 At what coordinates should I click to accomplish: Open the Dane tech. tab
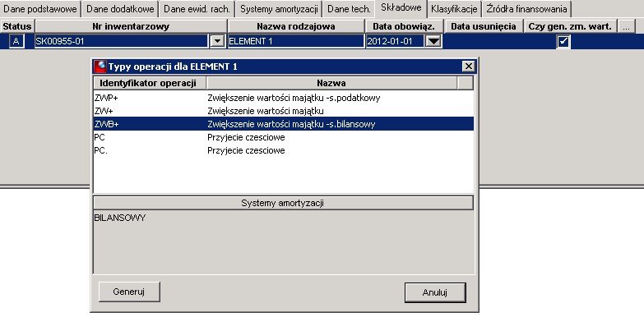(349, 9)
